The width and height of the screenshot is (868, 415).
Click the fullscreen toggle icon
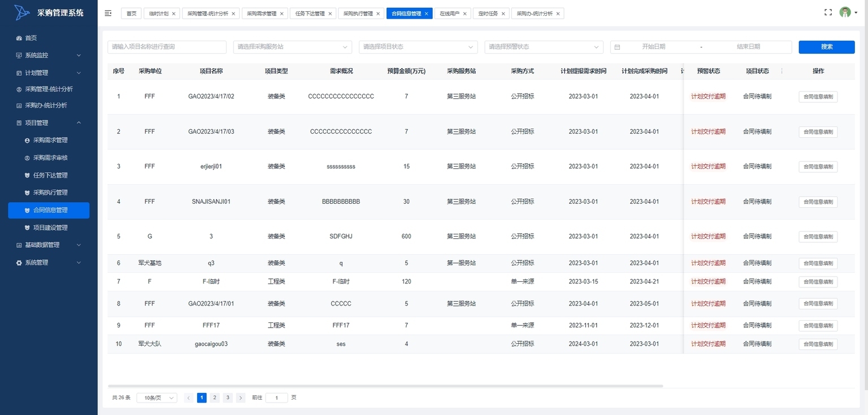click(828, 12)
